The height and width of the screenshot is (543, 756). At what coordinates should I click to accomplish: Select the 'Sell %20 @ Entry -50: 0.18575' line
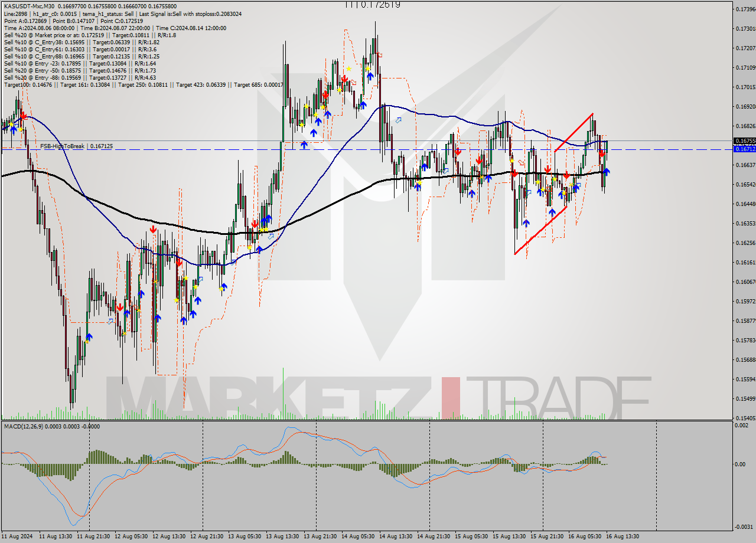(x=80, y=70)
